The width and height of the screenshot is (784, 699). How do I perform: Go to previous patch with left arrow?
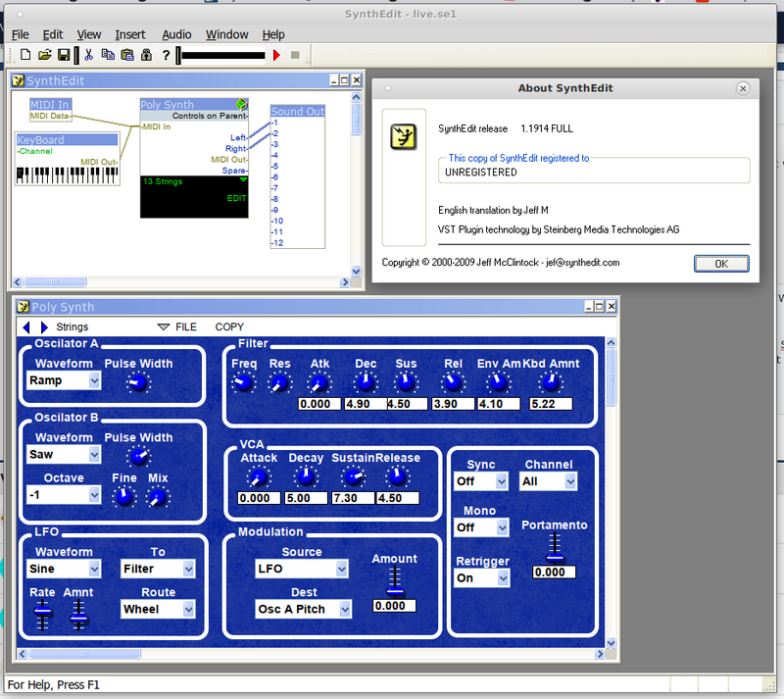(26, 327)
